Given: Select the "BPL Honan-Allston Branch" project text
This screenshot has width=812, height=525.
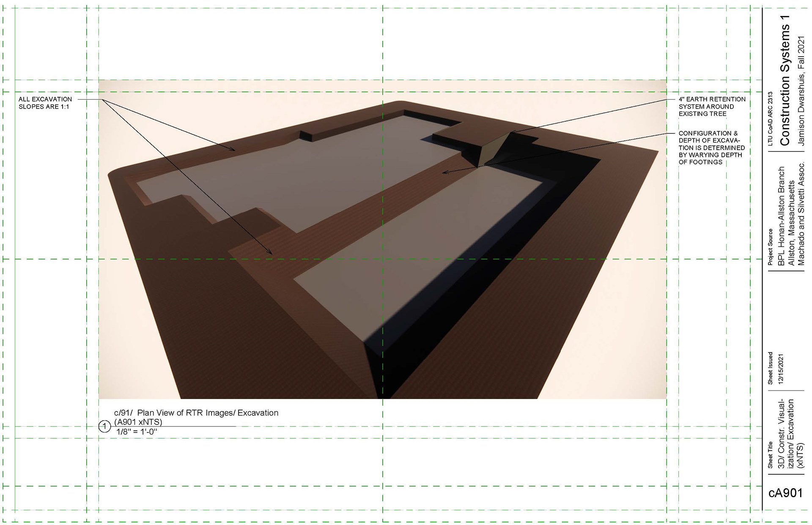Looking at the screenshot, I should click(781, 216).
